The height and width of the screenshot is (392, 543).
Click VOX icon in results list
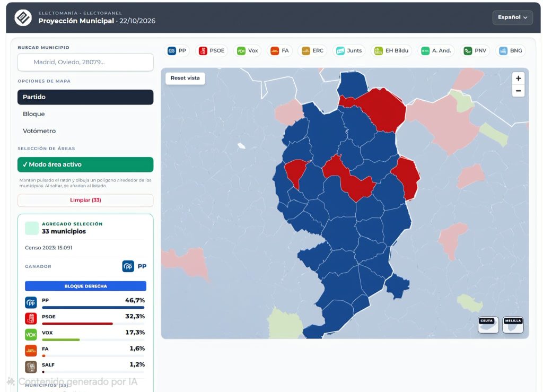pos(31,335)
